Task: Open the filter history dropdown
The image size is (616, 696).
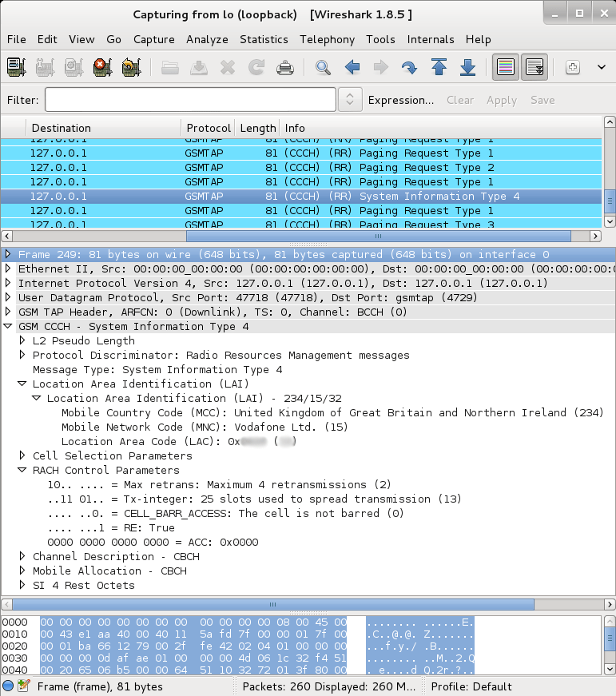Action: click(x=350, y=100)
